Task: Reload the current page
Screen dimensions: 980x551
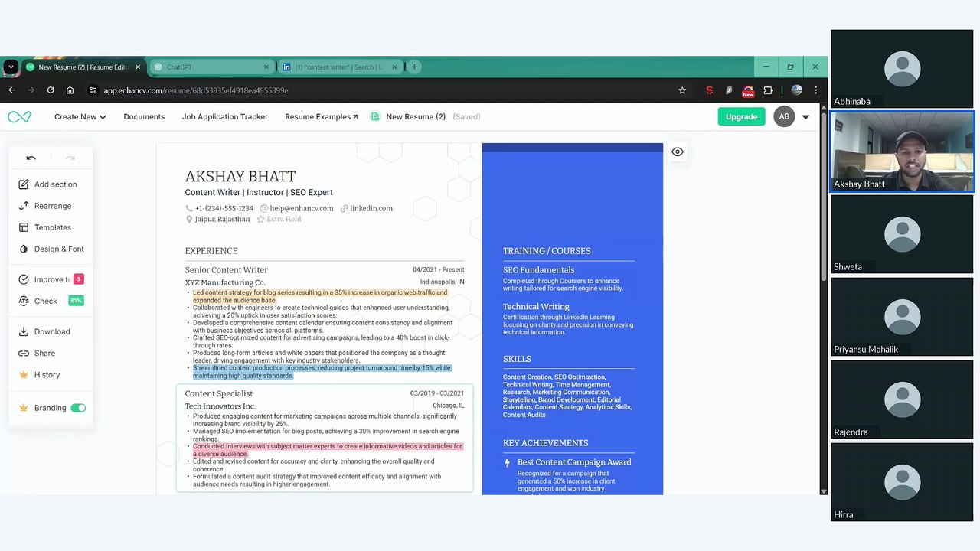Action: click(51, 90)
